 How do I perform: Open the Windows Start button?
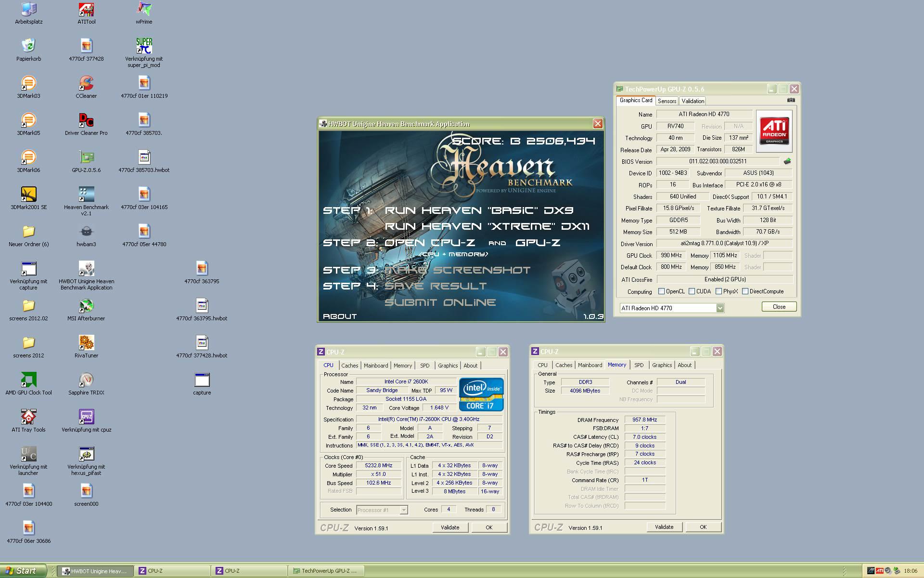tap(24, 571)
